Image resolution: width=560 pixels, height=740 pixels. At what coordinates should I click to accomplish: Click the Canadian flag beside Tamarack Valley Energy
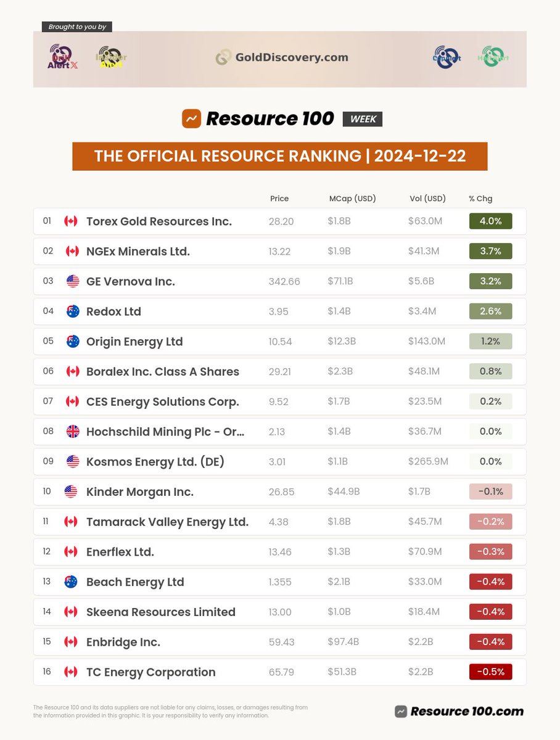(71, 522)
